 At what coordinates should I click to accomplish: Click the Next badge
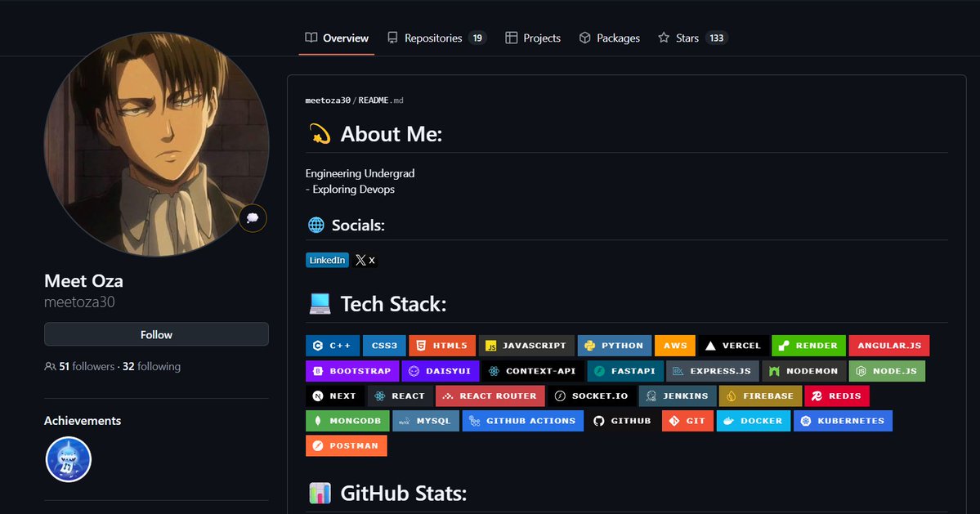coord(335,396)
